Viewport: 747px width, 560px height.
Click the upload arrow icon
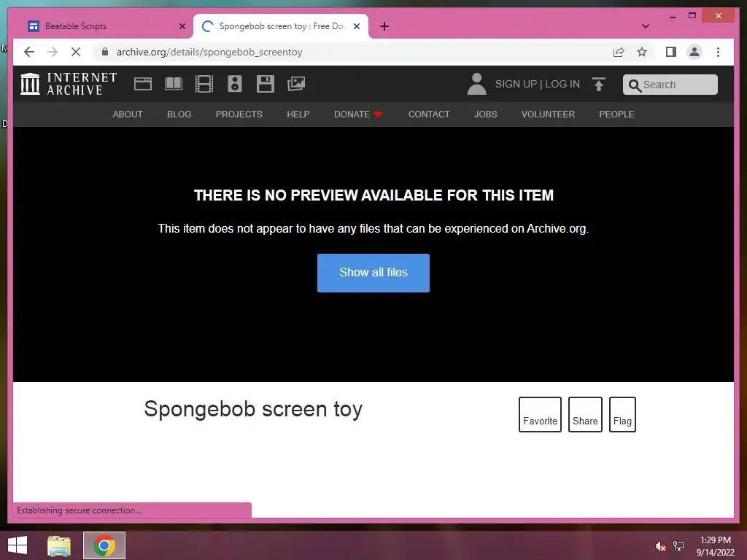pyautogui.click(x=599, y=85)
